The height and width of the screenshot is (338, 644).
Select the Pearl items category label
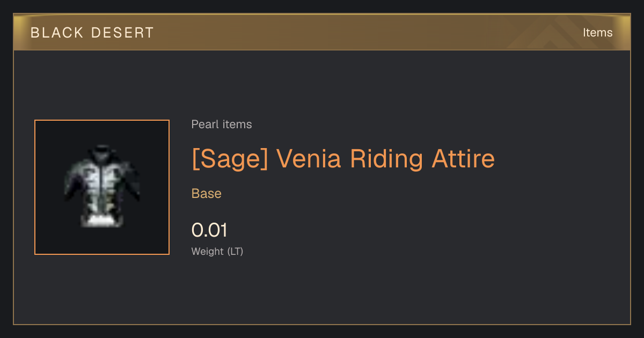(222, 124)
